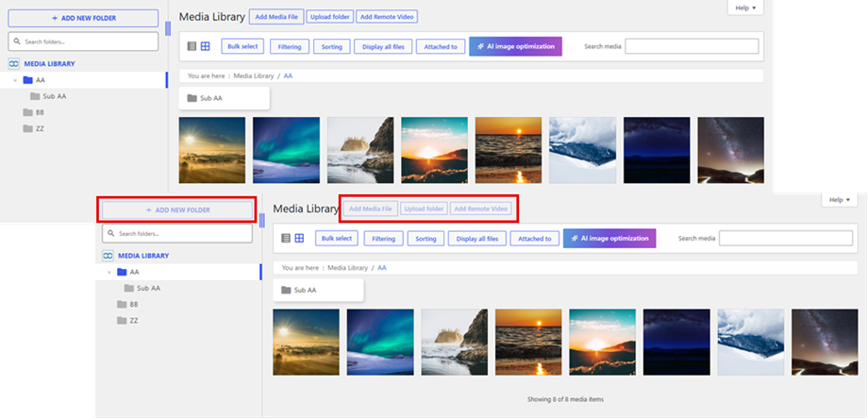
Task: Click ZZ folder icon in top screenshot tree
Action: pos(27,128)
